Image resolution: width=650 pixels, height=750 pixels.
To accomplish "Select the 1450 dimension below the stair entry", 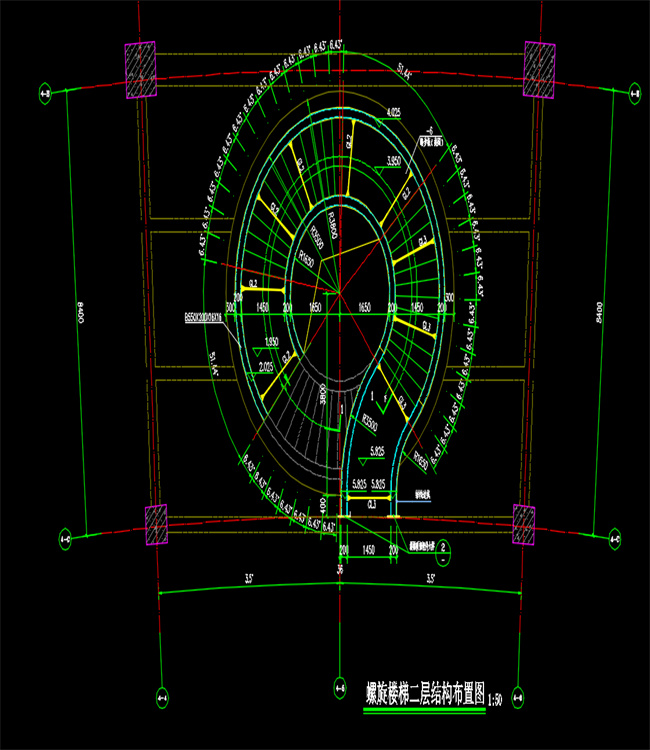I will [x=371, y=550].
